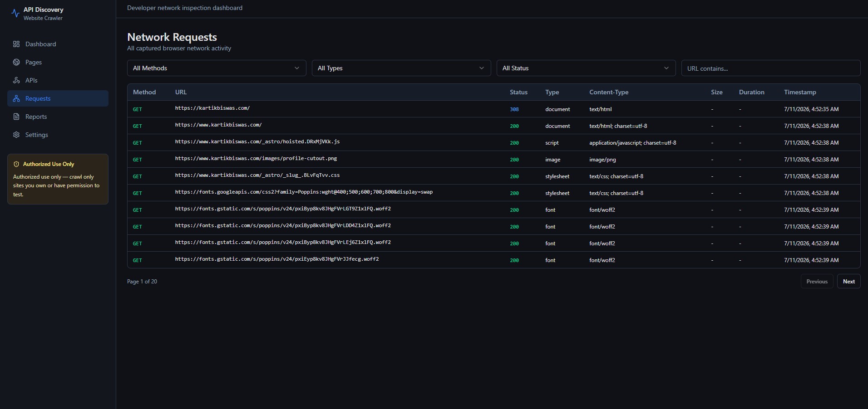
Task: Click the chevron arrow on All Methods
Action: [297, 68]
